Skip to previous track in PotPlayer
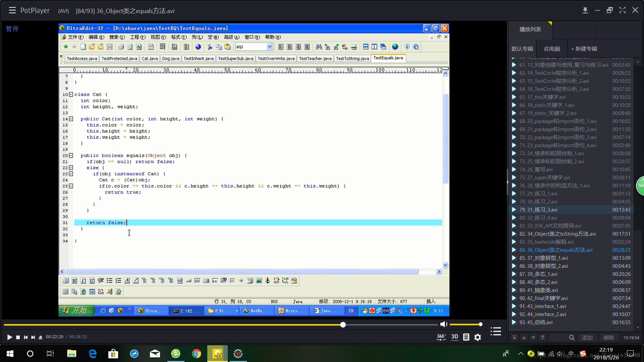The height and width of the screenshot is (362, 644). click(25, 337)
